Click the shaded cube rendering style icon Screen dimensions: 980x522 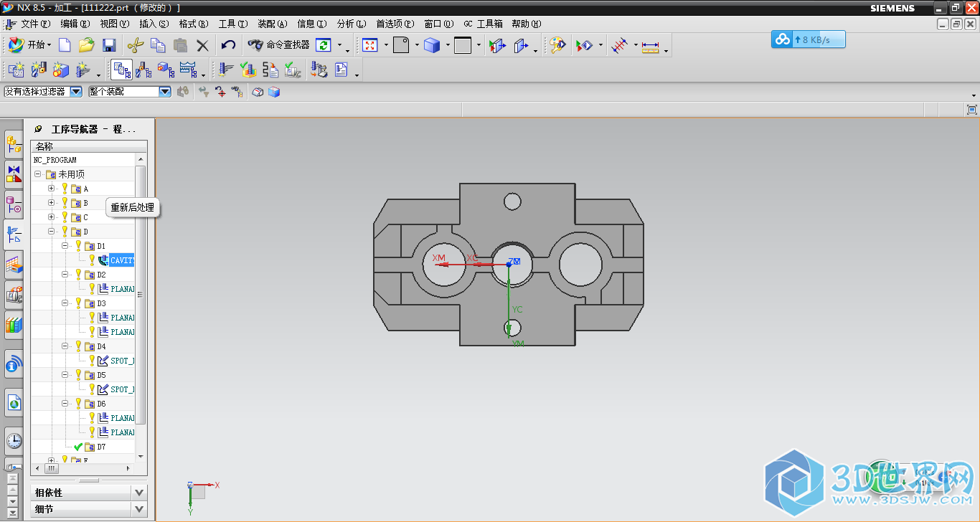pos(432,45)
